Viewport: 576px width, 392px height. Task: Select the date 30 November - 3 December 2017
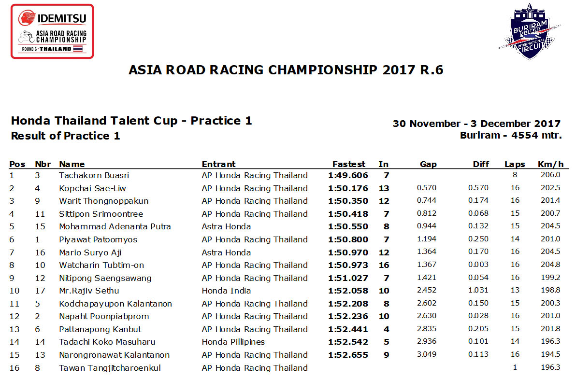point(477,124)
